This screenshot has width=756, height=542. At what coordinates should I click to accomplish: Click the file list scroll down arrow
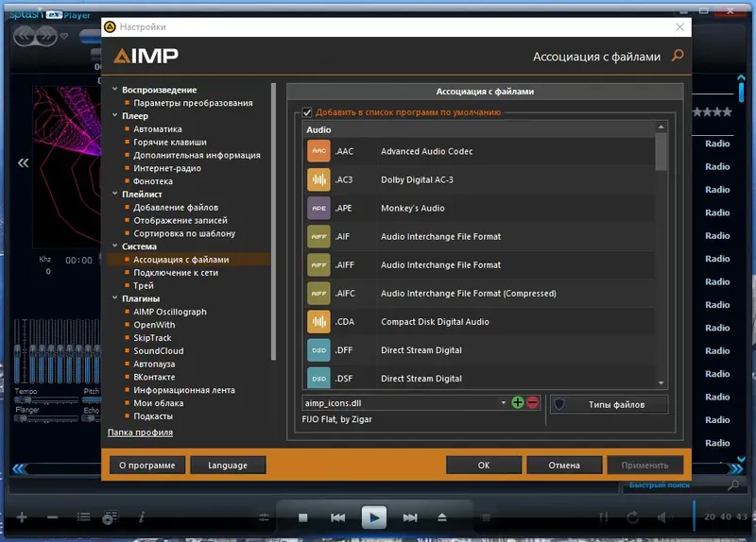pos(661,383)
